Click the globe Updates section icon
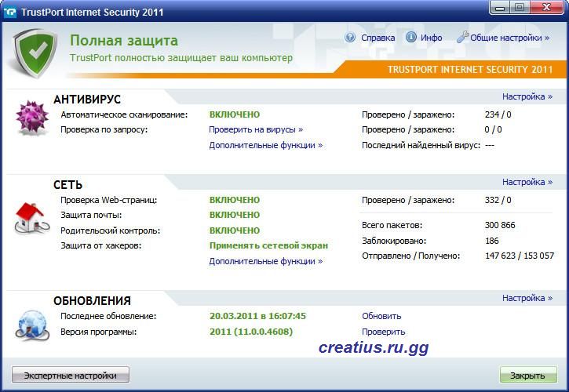The height and width of the screenshot is (392, 569). [x=32, y=325]
